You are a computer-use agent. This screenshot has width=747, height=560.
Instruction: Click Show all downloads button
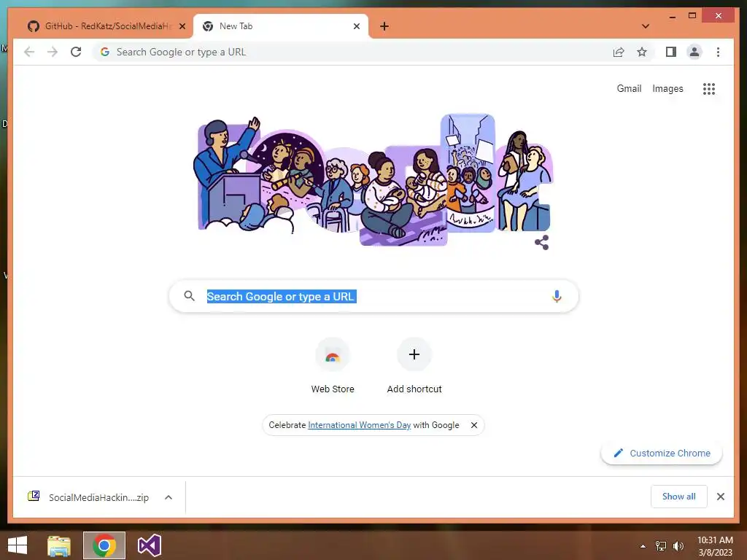click(679, 497)
